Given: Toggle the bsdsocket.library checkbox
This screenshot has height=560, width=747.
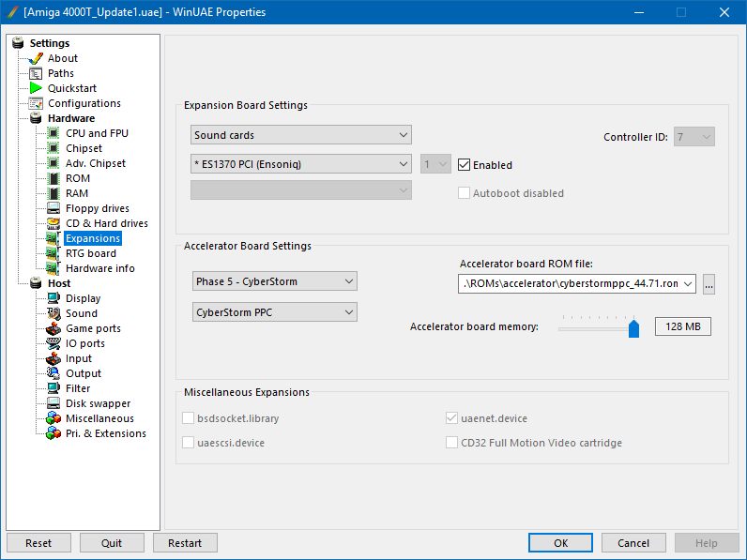Looking at the screenshot, I should point(189,418).
